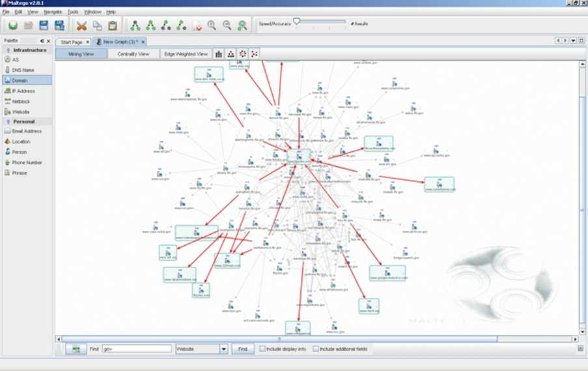The height and width of the screenshot is (371, 588).
Task: Open the File menu
Action: click(x=6, y=12)
